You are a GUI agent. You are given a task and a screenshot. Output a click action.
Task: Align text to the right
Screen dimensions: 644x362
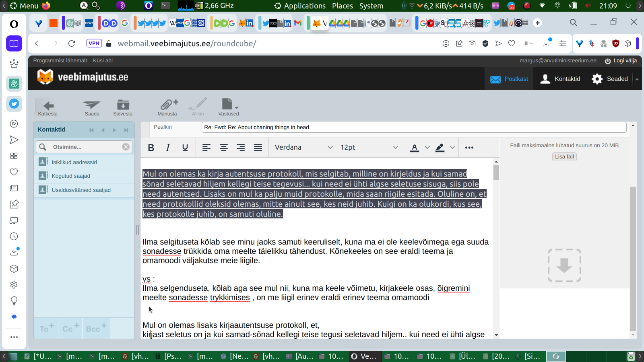241,148
